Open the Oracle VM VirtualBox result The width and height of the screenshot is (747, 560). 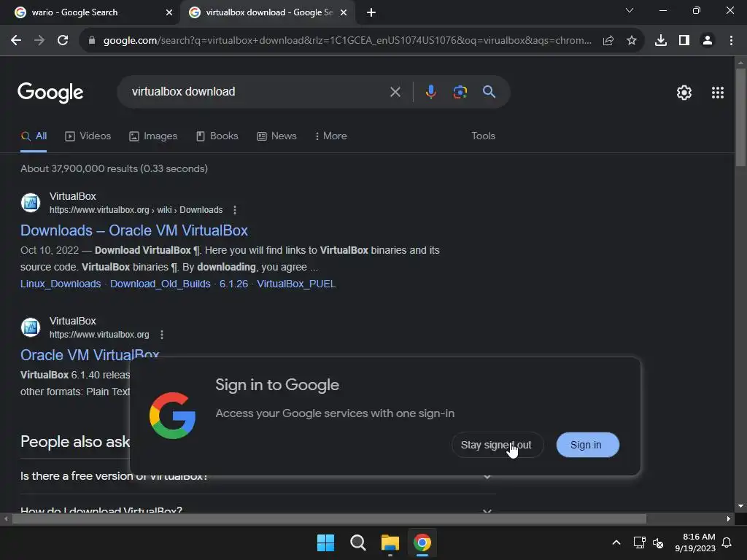pos(90,355)
